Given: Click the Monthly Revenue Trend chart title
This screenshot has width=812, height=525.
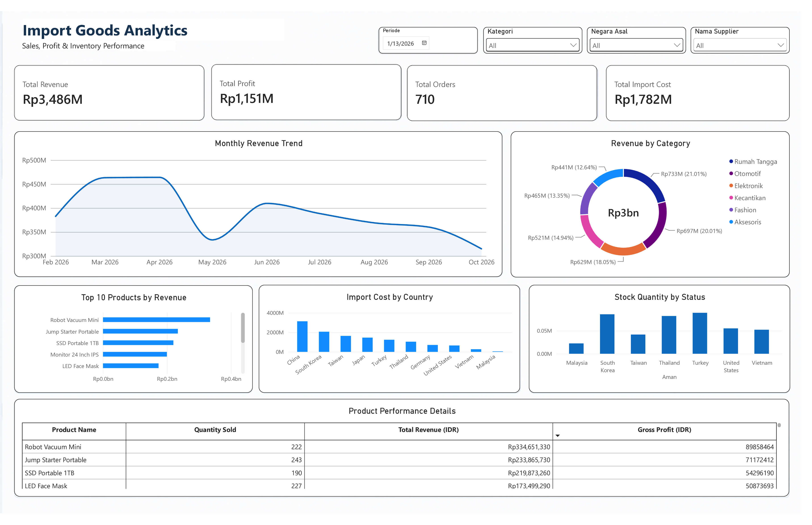Looking at the screenshot, I should (258, 143).
